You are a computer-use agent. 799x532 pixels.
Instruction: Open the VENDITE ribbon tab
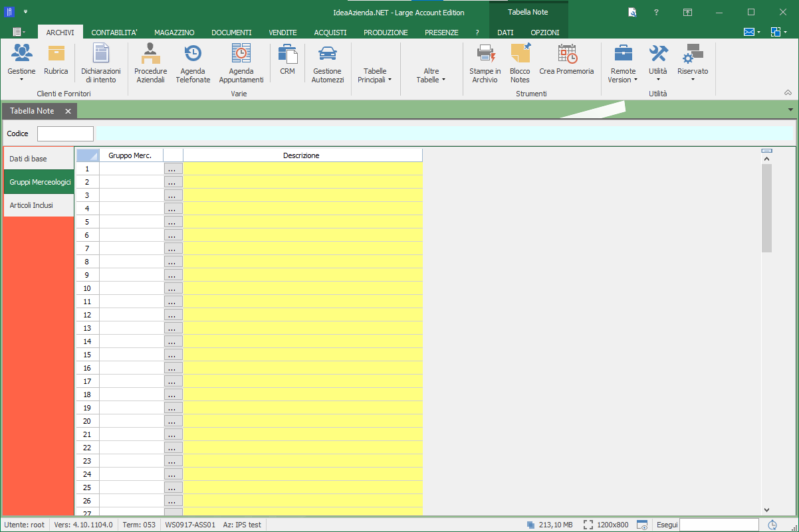tap(283, 32)
